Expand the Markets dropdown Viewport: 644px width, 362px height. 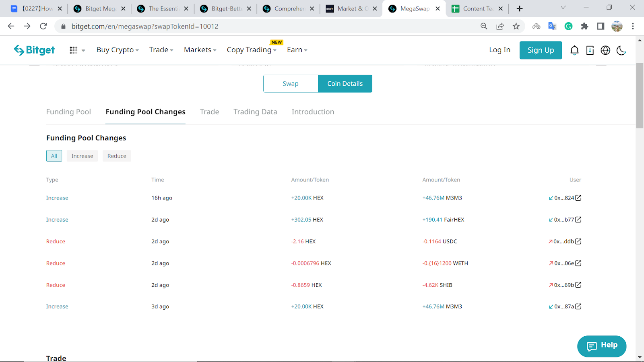(200, 50)
